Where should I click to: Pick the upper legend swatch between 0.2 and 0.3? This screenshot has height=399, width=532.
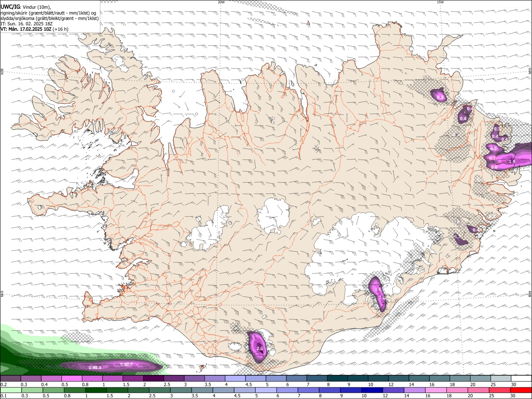pos(10,379)
